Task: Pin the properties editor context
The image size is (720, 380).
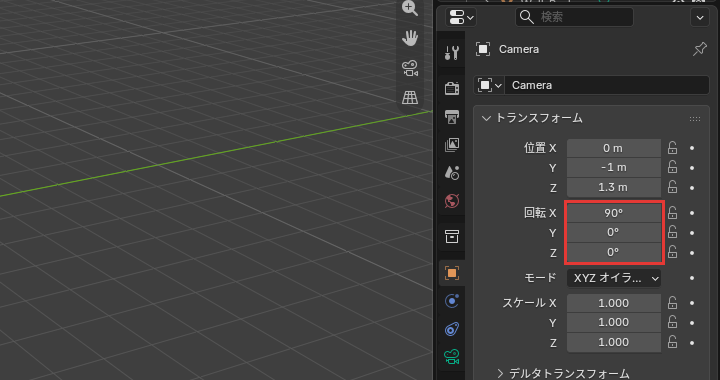Action: [x=699, y=49]
